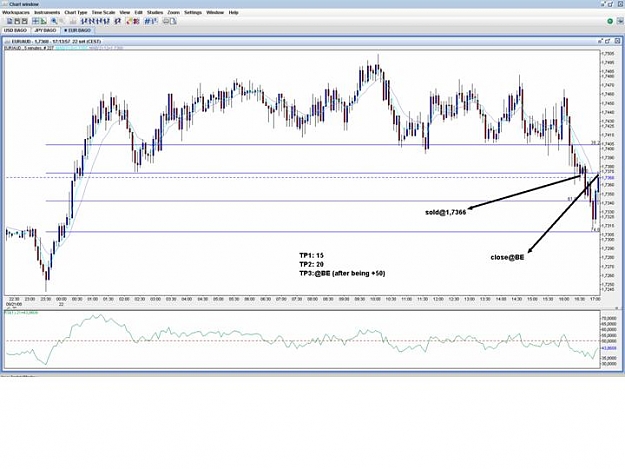625x469 pixels.
Task: Click the 'EURAUD, 5 minutes' series label
Action: click(x=29, y=48)
